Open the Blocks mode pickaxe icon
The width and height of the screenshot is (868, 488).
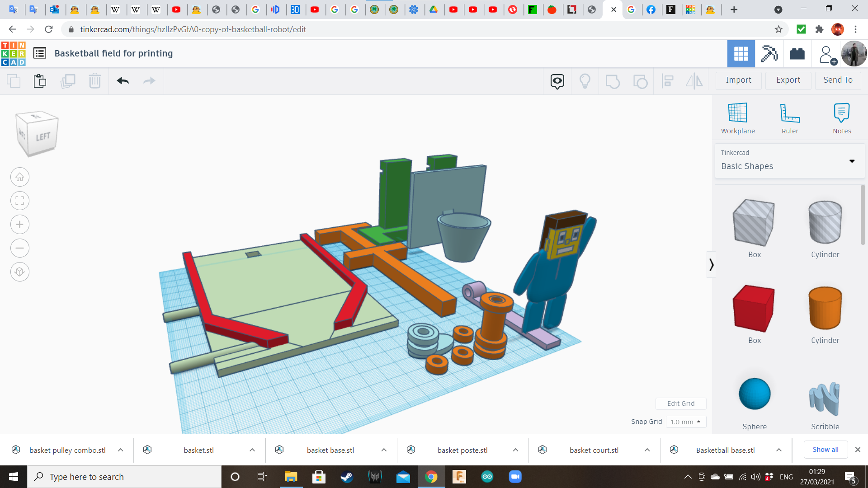point(769,54)
